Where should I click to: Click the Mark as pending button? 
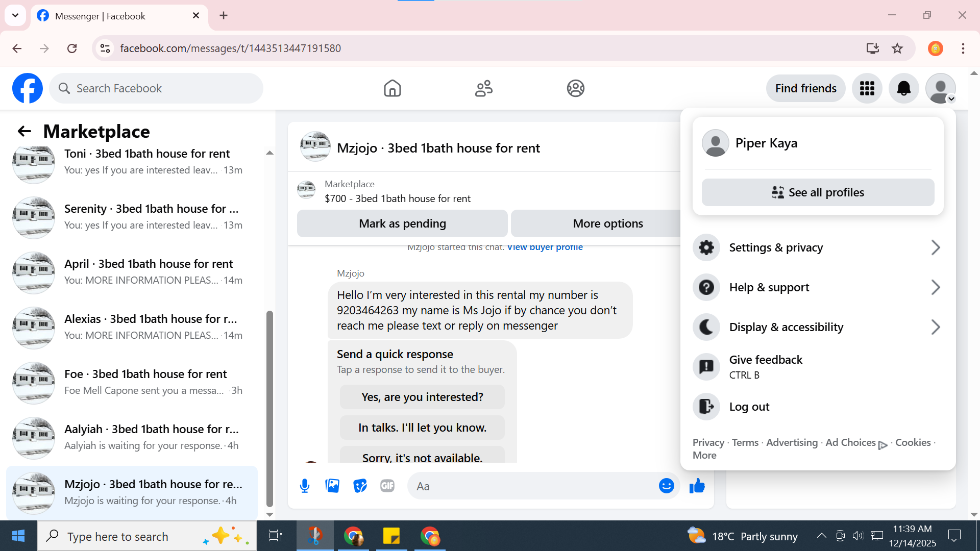[402, 223]
